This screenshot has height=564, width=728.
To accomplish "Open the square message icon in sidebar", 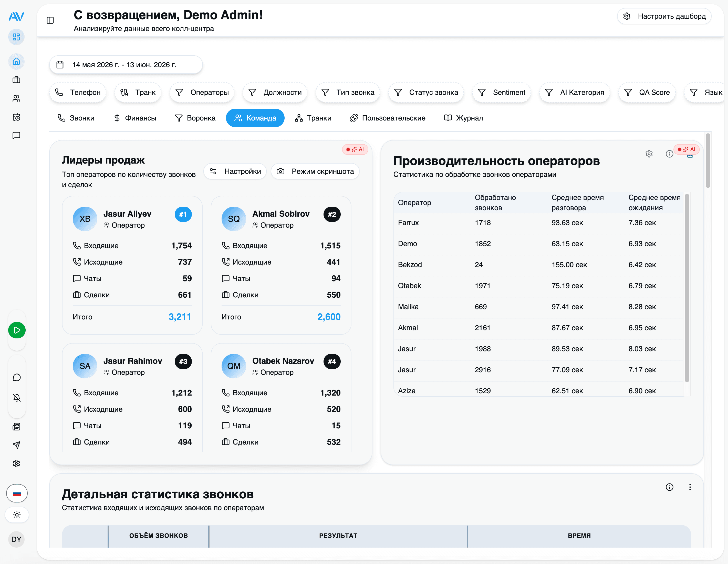I will tap(16, 135).
